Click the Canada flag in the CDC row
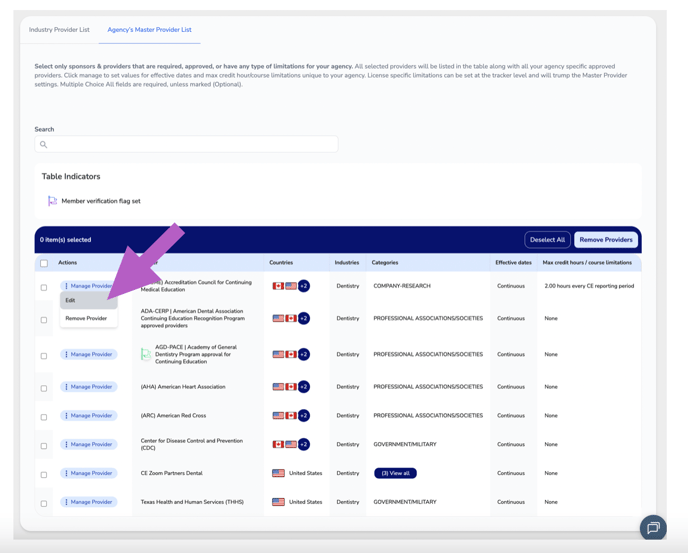 (x=278, y=444)
